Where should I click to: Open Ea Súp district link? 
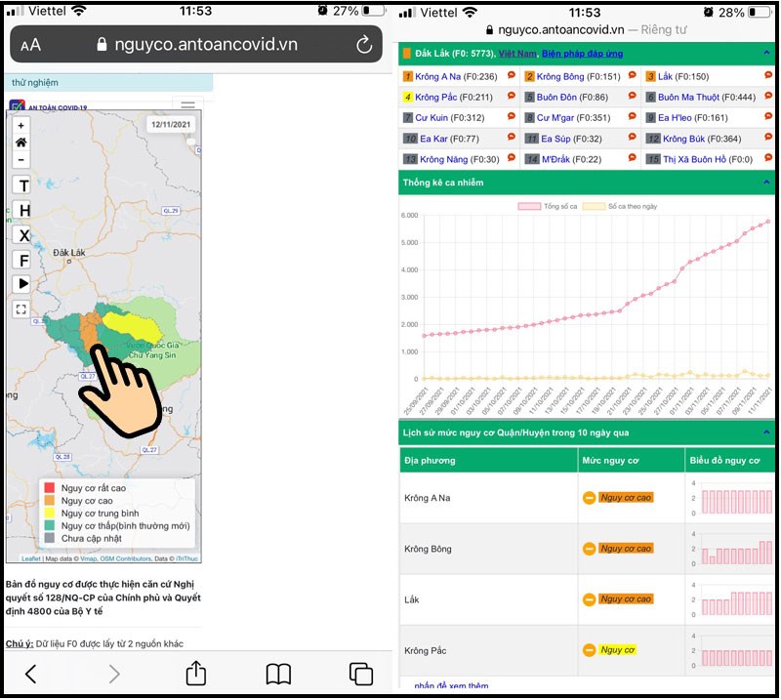coord(555,139)
